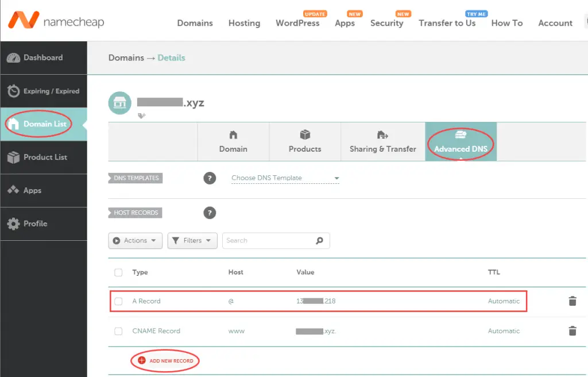Click the Profile gear icon
This screenshot has width=588, height=377.
click(x=14, y=224)
